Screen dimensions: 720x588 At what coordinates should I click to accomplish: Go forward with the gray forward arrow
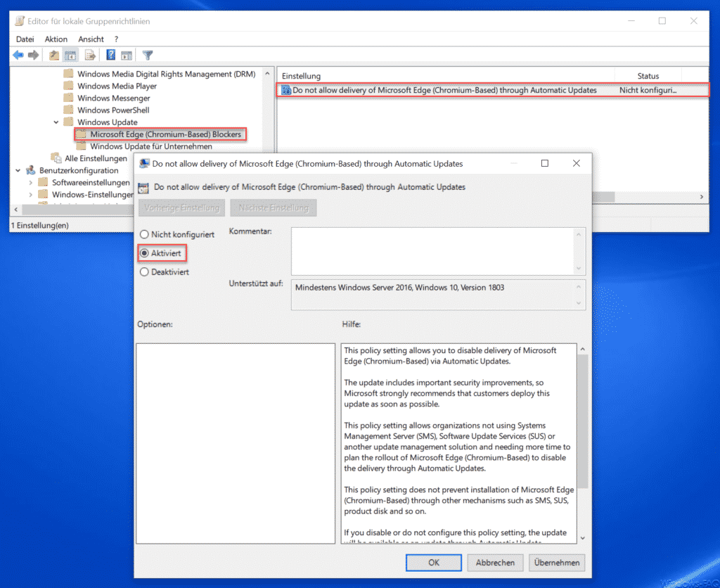[x=33, y=55]
